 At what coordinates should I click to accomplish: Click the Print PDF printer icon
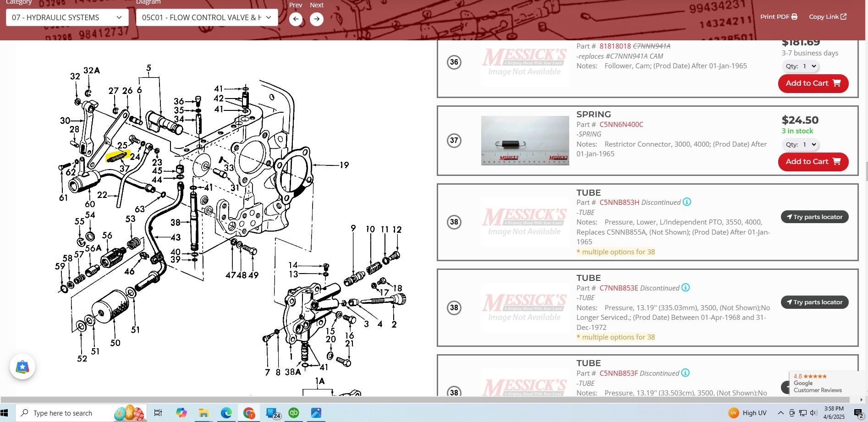(x=794, y=17)
